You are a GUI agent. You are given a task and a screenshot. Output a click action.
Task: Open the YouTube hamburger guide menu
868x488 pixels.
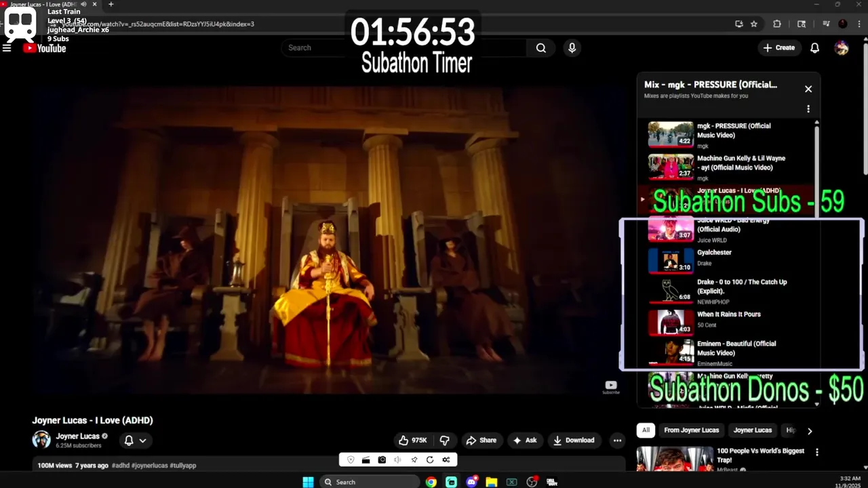(7, 48)
